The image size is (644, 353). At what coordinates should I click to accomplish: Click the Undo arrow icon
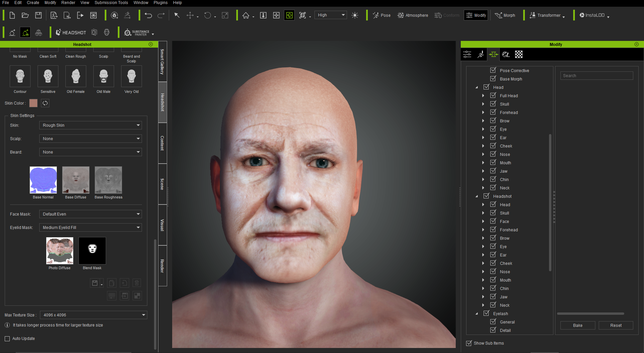pyautogui.click(x=148, y=15)
